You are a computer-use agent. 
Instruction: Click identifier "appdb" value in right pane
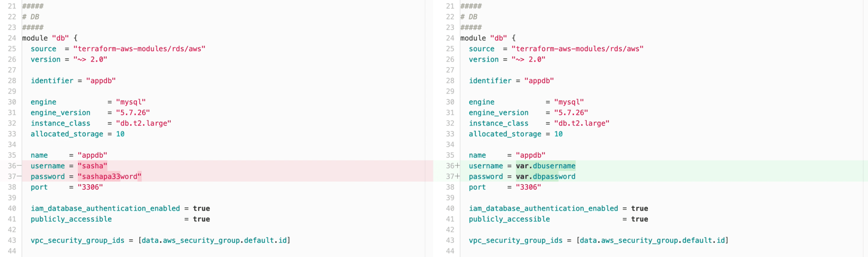(x=539, y=80)
